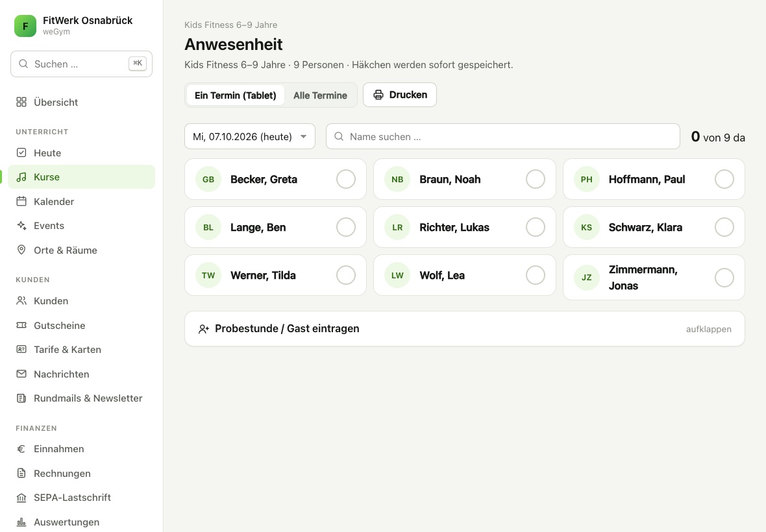
Task: Click the Orte & Räume pin icon
Action: (21, 250)
